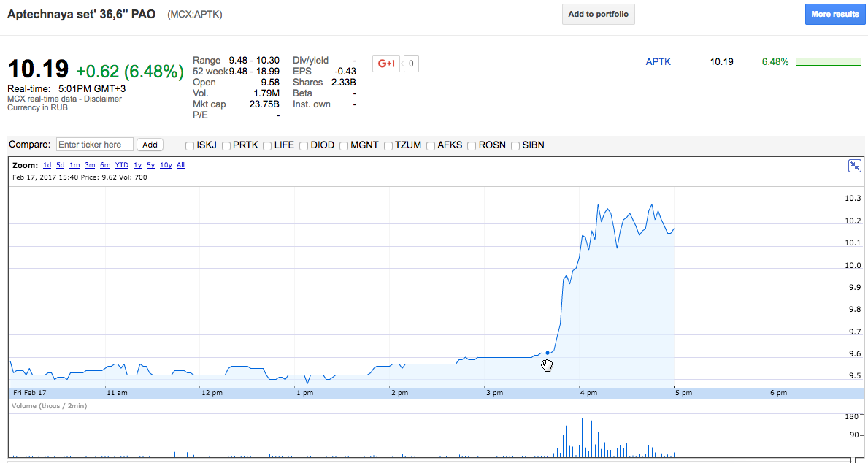Viewport: 868px width, 463px height.
Task: Click the timeline range bar at 4 pm
Action: pyautogui.click(x=588, y=393)
